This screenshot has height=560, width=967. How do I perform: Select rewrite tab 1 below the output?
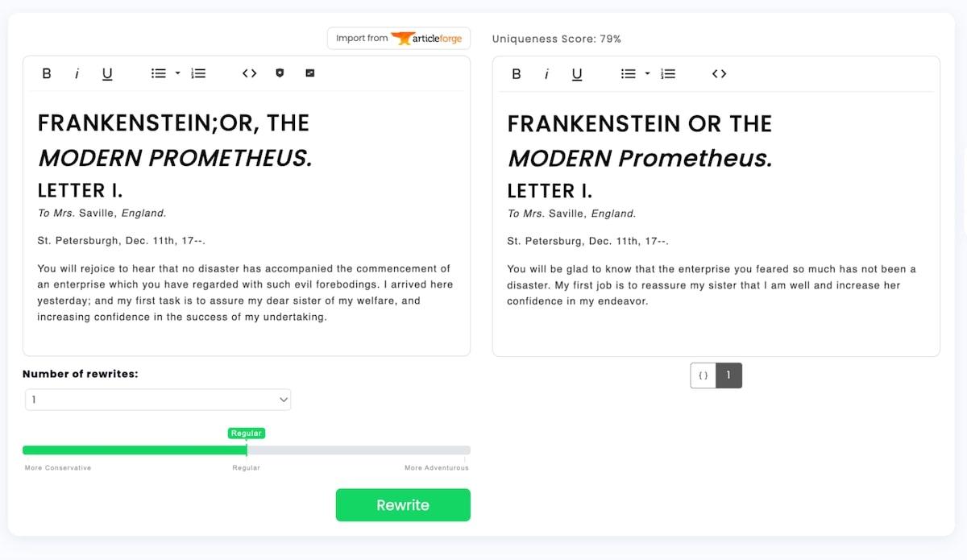point(728,375)
